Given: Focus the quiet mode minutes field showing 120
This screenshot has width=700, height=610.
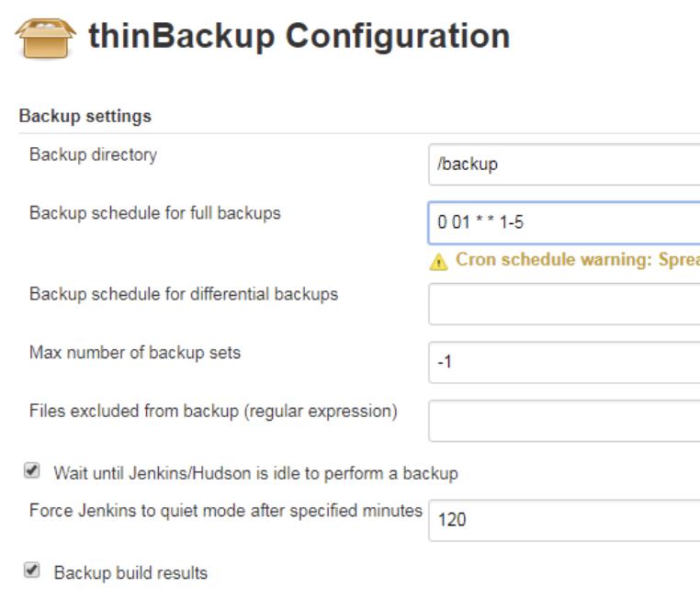Looking at the screenshot, I should (563, 520).
